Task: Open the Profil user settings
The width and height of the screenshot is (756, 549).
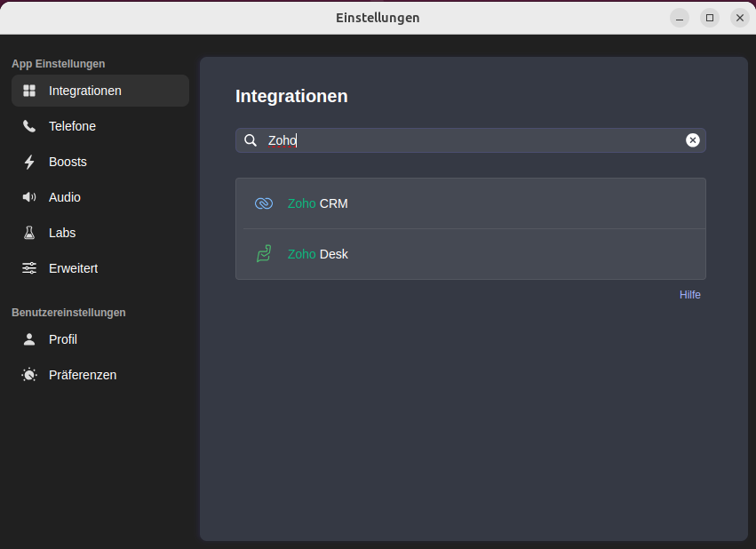Action: [x=100, y=339]
